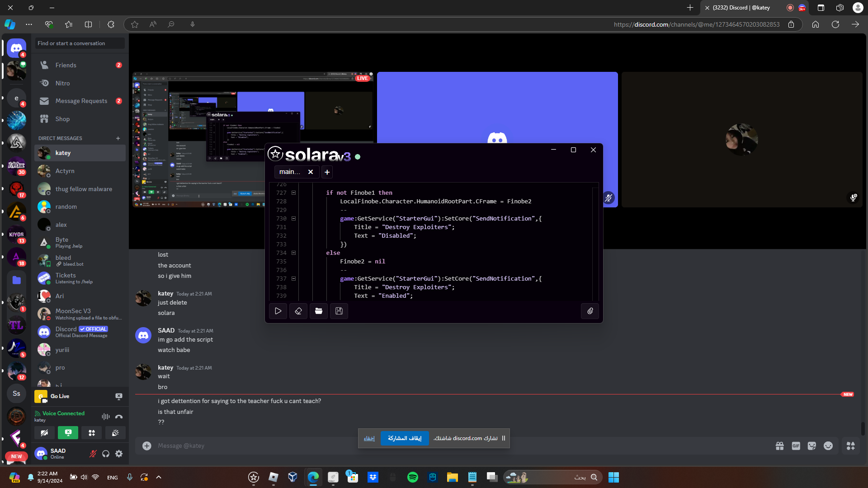The height and width of the screenshot is (488, 868).
Task: Toggle deafen with the headphones icon
Action: 106,454
